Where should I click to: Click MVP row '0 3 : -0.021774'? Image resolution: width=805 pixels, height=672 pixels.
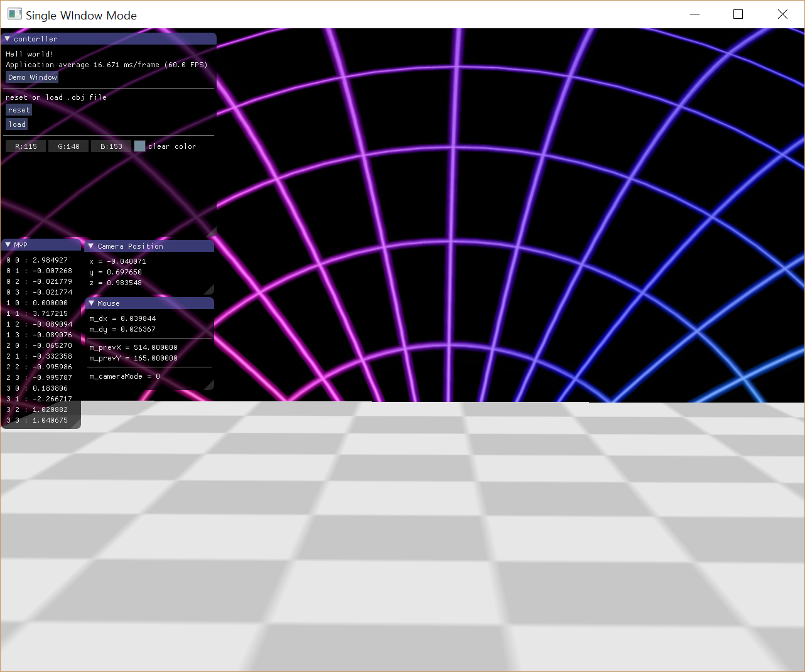point(39,292)
